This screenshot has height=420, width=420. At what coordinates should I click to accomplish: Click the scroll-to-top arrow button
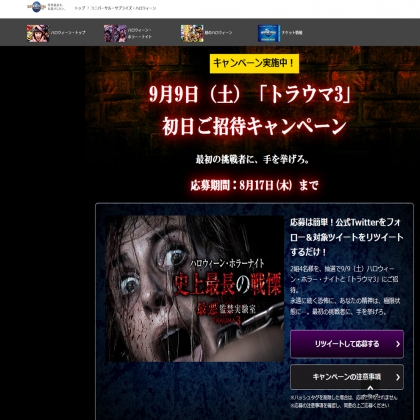tap(370, 389)
